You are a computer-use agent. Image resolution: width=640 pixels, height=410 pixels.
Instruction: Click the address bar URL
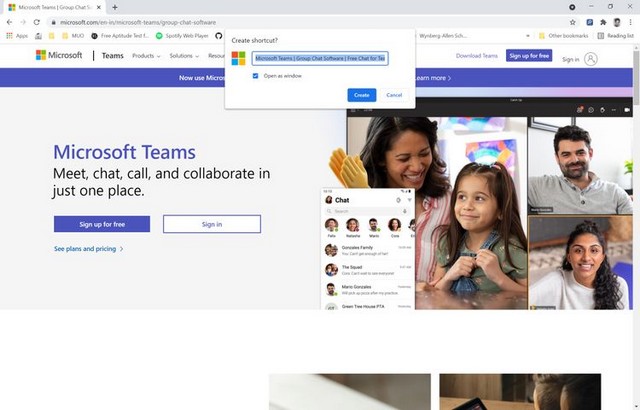[138, 22]
